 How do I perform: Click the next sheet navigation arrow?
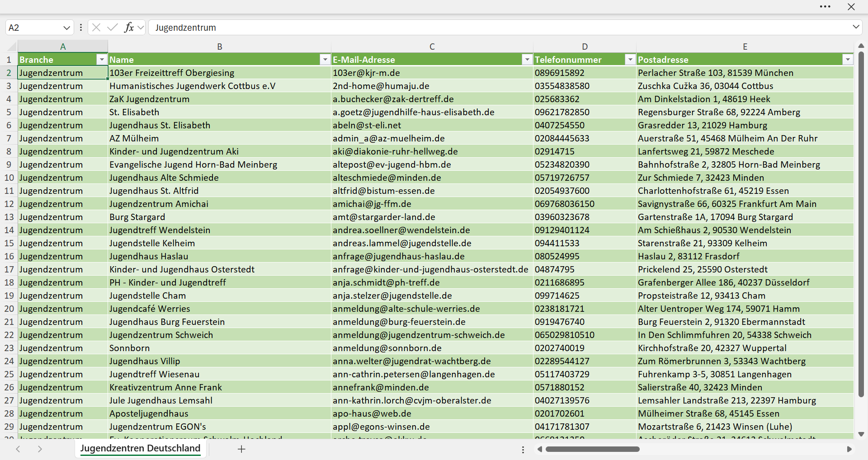click(40, 449)
